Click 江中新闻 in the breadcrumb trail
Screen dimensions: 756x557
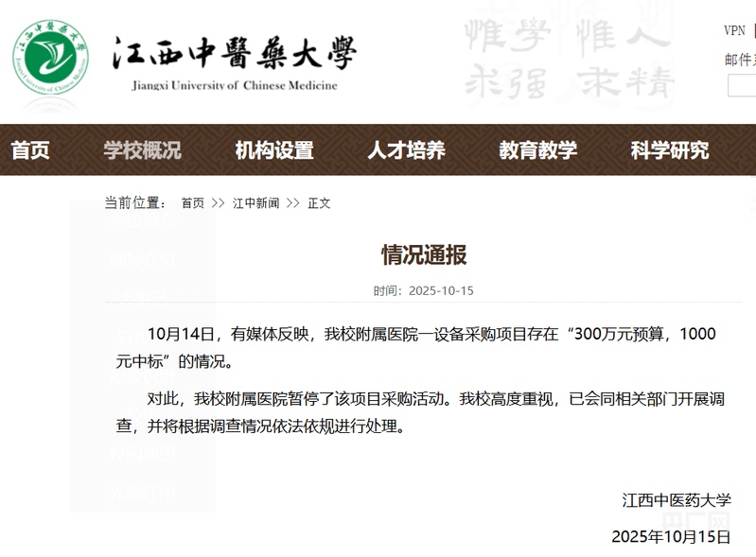coord(255,203)
